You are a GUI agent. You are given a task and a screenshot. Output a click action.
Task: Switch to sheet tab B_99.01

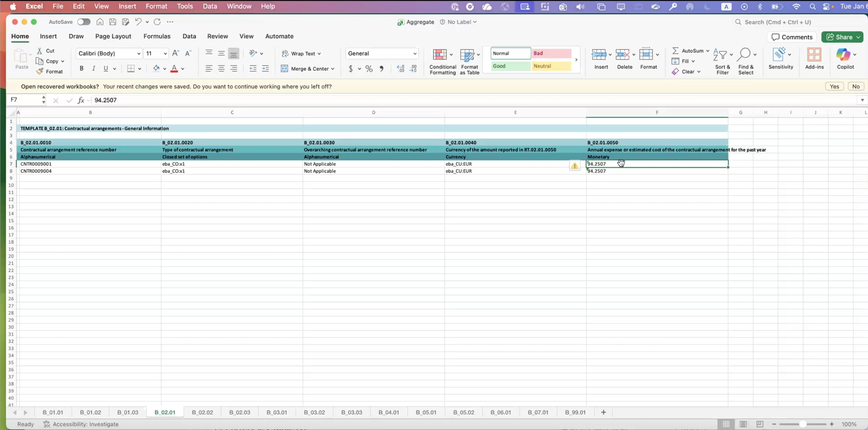point(575,412)
